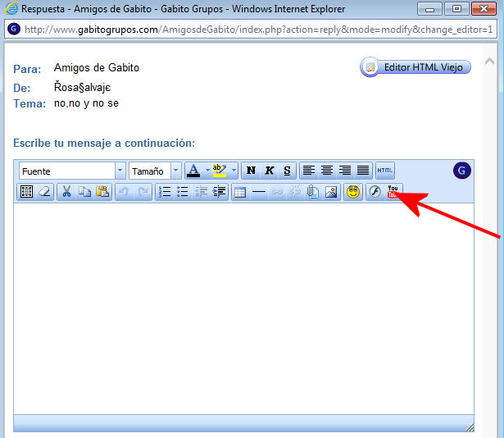Center align the text
Viewport: 504px width, 438px height.
pyautogui.click(x=327, y=171)
